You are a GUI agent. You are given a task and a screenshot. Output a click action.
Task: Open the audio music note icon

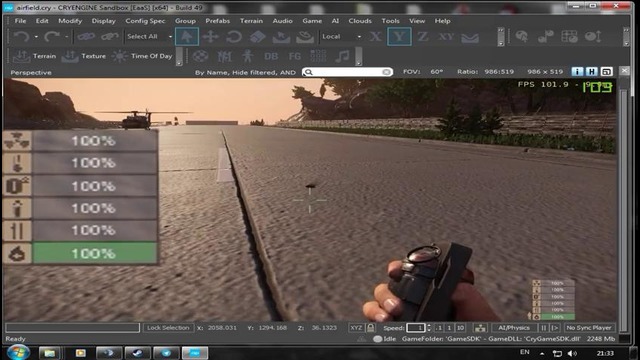pyautogui.click(x=342, y=56)
